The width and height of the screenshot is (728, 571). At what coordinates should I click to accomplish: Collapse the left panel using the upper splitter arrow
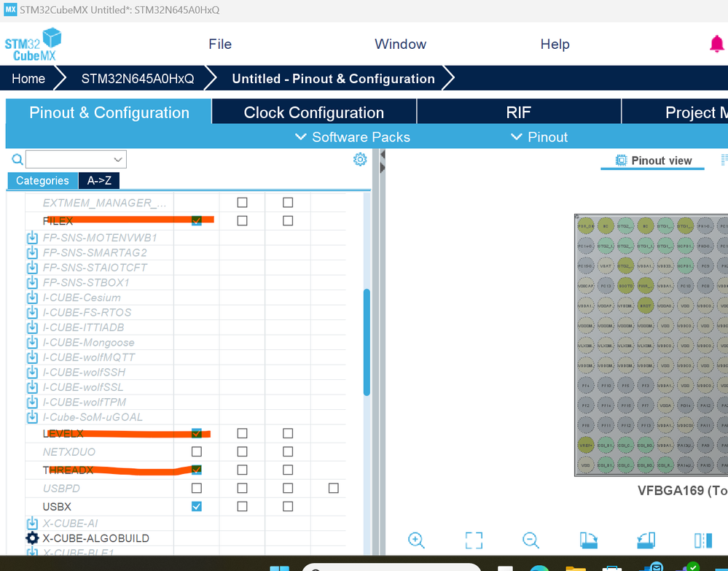(382, 155)
